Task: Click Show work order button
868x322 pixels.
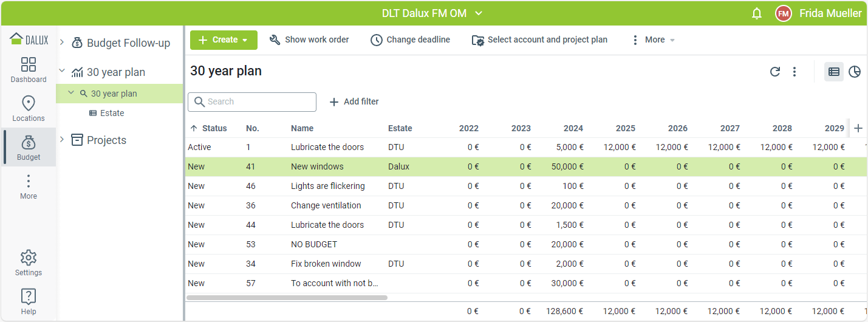Action: pyautogui.click(x=309, y=40)
